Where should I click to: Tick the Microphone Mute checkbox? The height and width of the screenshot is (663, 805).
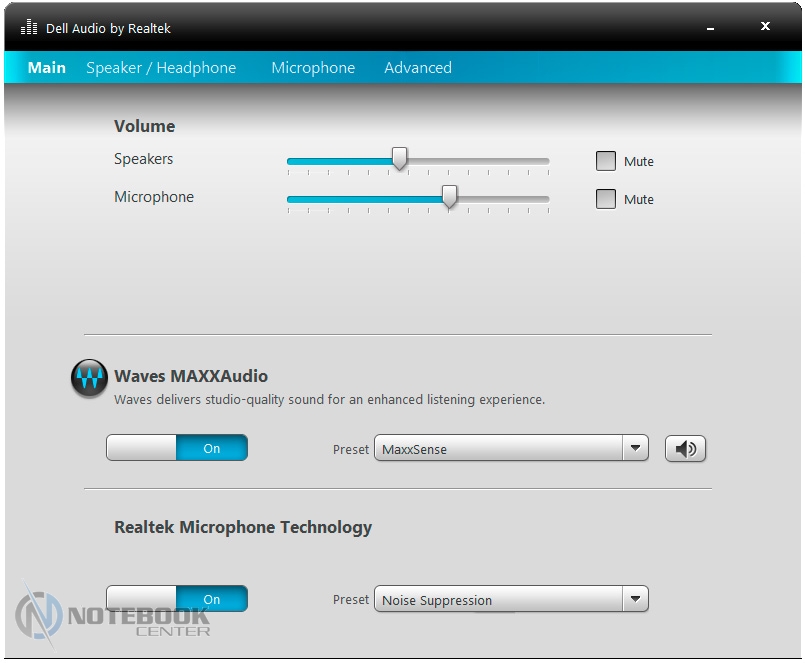[606, 199]
